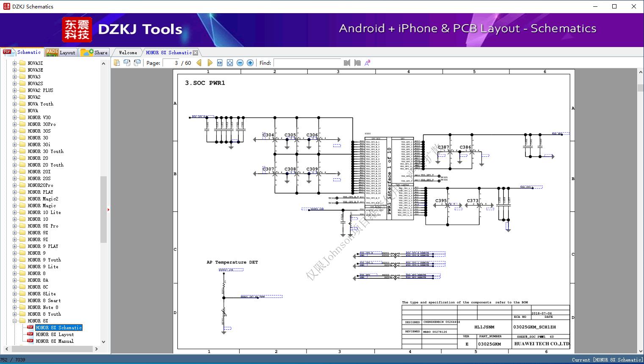The width and height of the screenshot is (644, 364).
Task: Select the HONOR 8X Schematic document tab
Action: click(x=169, y=53)
